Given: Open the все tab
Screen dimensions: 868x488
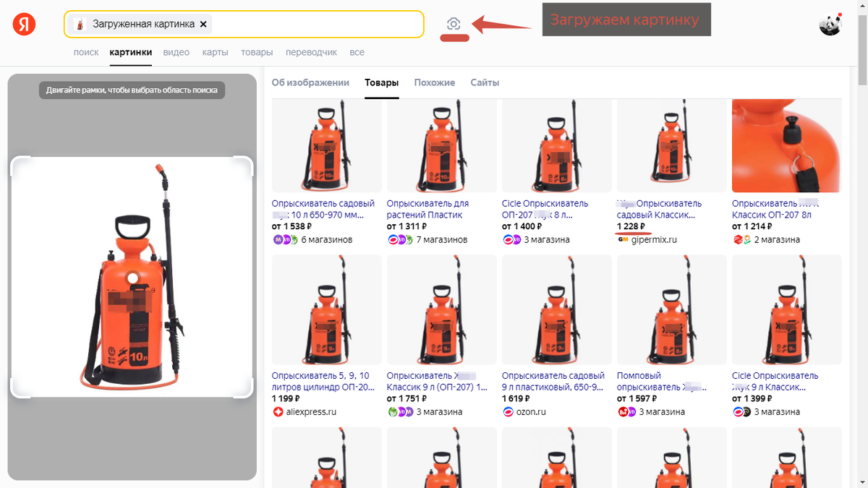Looking at the screenshot, I should pos(357,52).
